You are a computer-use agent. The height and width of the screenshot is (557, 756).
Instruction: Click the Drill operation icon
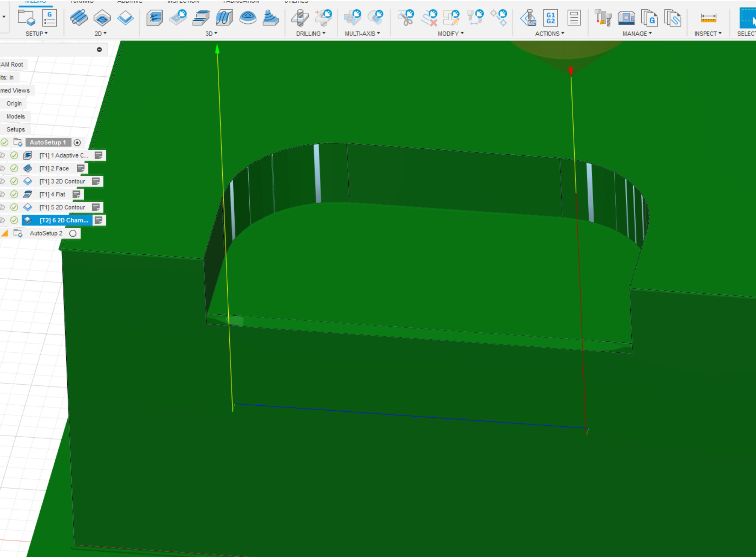click(x=300, y=18)
